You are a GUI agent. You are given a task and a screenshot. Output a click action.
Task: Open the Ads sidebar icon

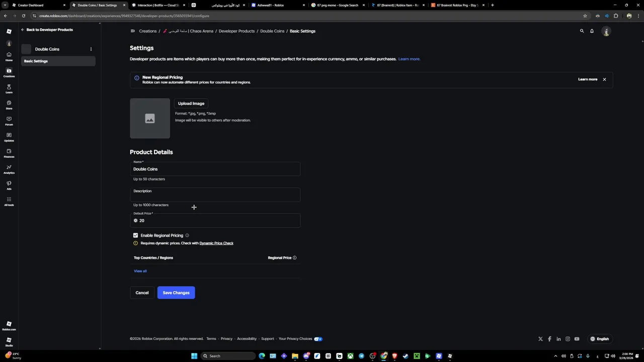(9, 185)
